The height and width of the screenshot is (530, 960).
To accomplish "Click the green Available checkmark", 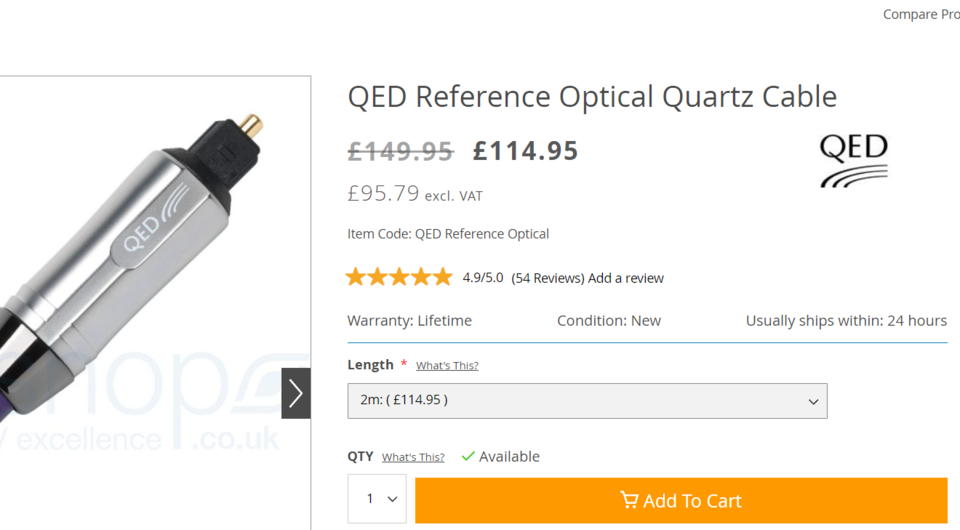I will [468, 457].
